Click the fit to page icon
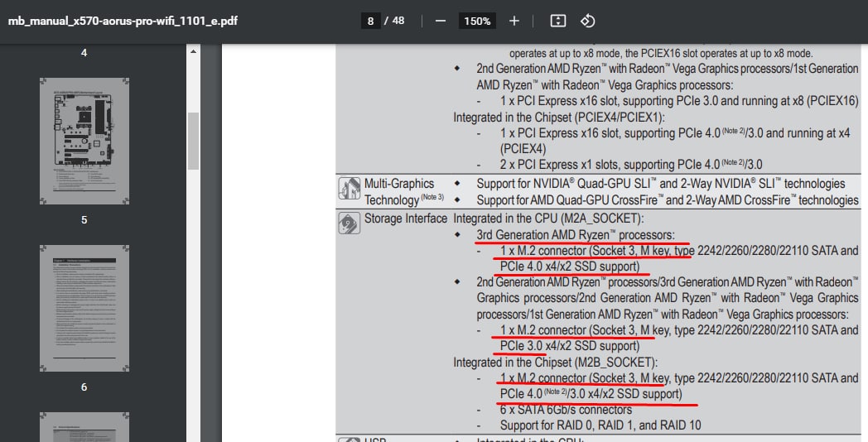The image size is (868, 442). click(558, 21)
